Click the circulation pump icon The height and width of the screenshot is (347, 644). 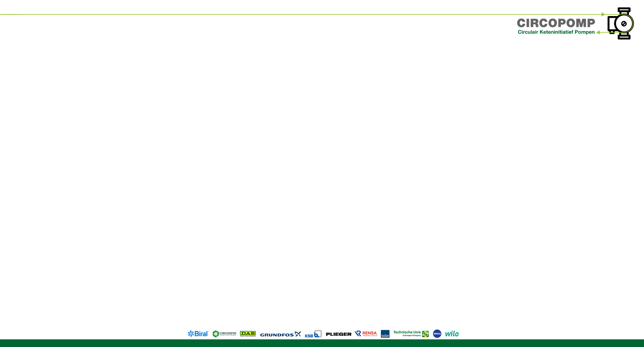pyautogui.click(x=621, y=23)
